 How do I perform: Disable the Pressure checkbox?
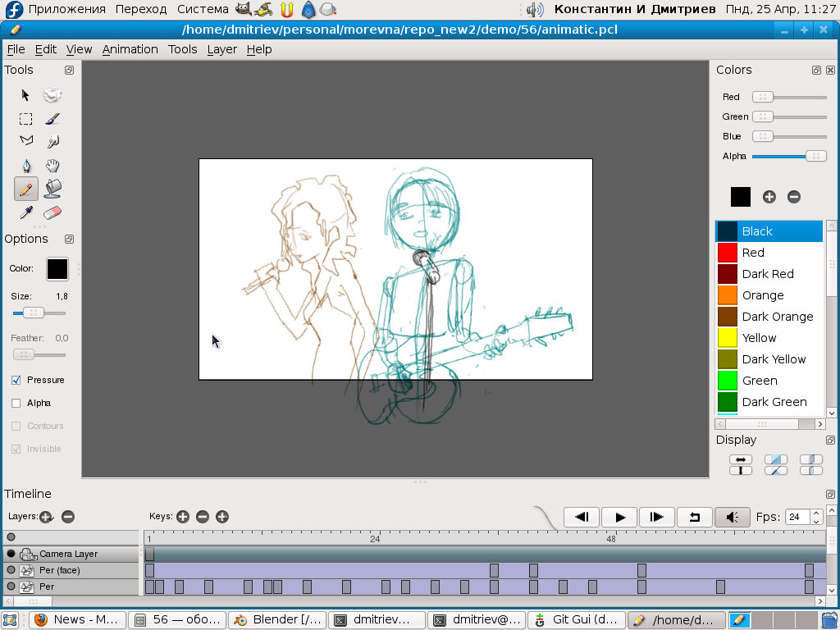pyautogui.click(x=16, y=381)
